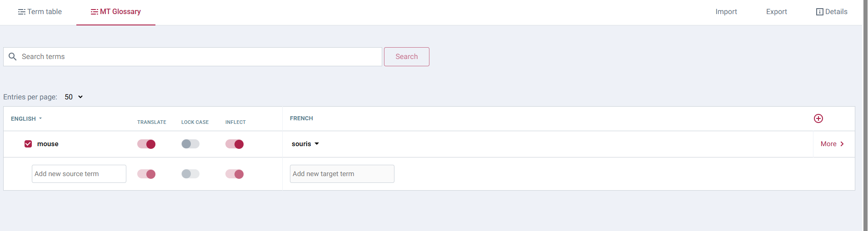Open the entries per page dropdown
Image resolution: width=868 pixels, height=231 pixels.
[74, 97]
